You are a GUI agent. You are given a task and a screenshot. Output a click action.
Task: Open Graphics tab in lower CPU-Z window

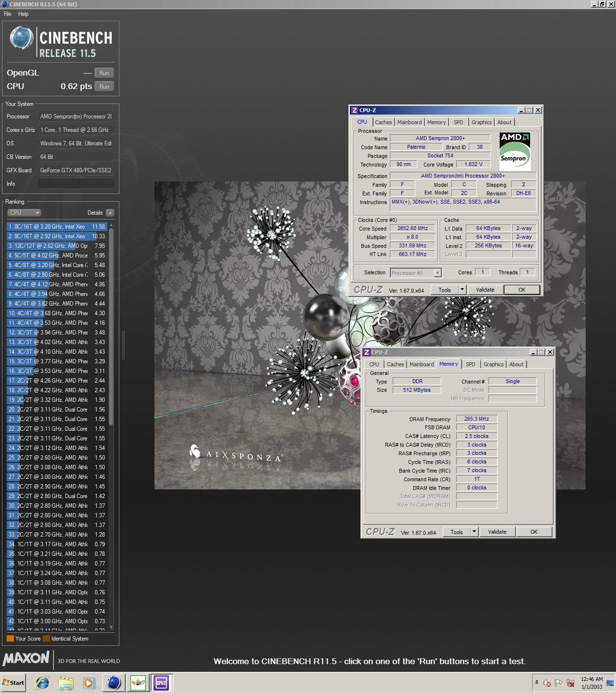click(x=494, y=364)
